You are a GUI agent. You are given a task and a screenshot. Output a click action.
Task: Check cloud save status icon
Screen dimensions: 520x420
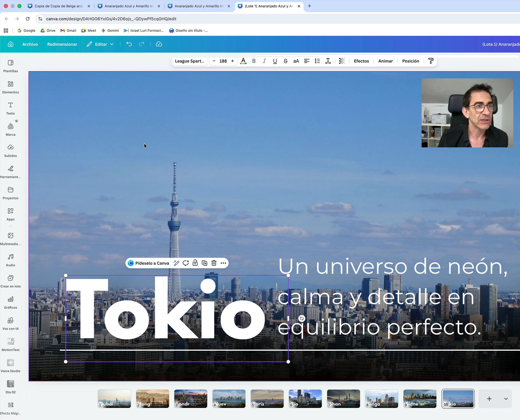tap(159, 44)
